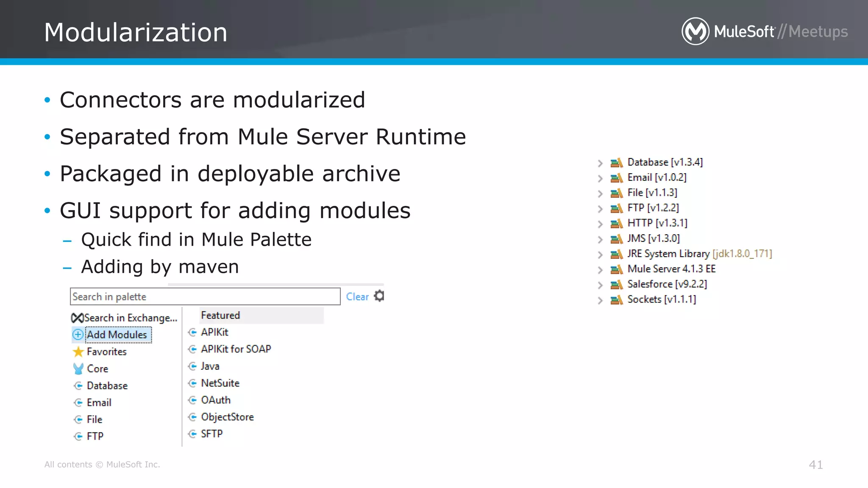Select the Favorites category
The image size is (868, 488).
click(x=107, y=352)
